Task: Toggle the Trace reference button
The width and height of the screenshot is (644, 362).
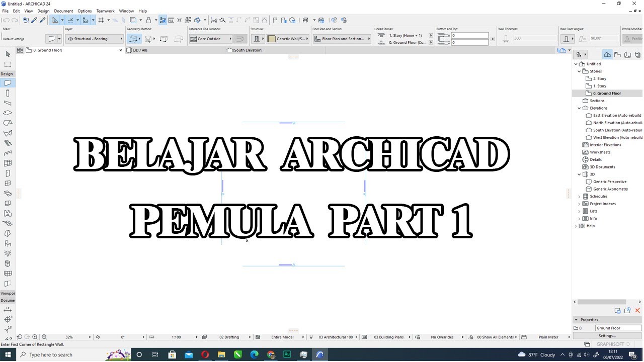Action: click(x=133, y=20)
